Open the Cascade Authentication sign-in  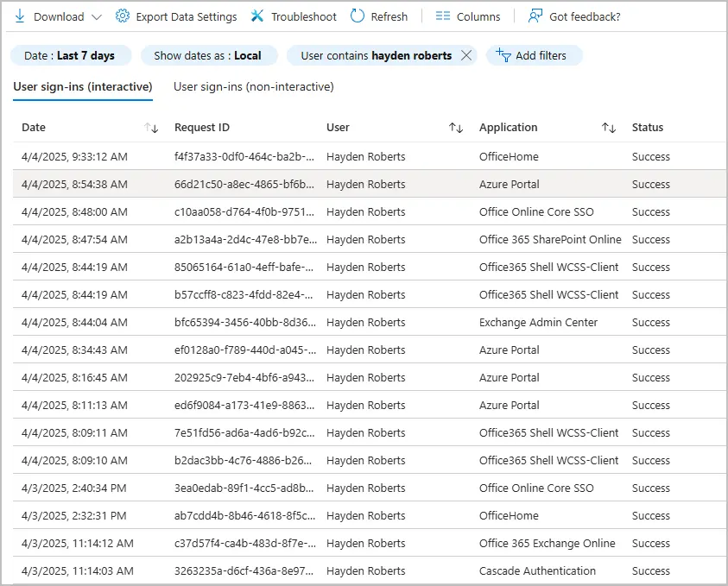coord(537,570)
